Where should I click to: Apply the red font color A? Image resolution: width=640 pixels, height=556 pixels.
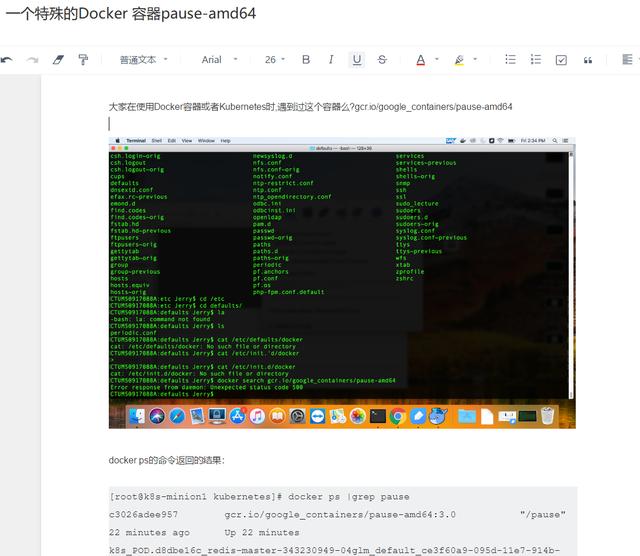420,60
